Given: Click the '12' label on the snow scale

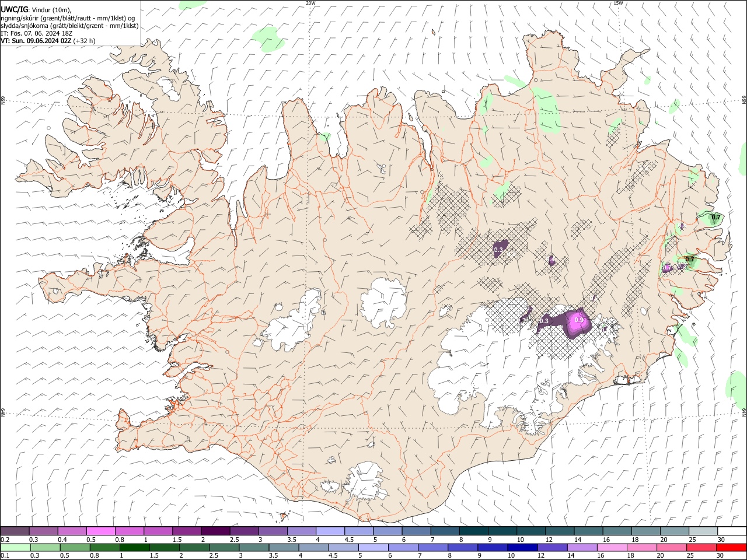Looking at the screenshot, I should coord(550,540).
